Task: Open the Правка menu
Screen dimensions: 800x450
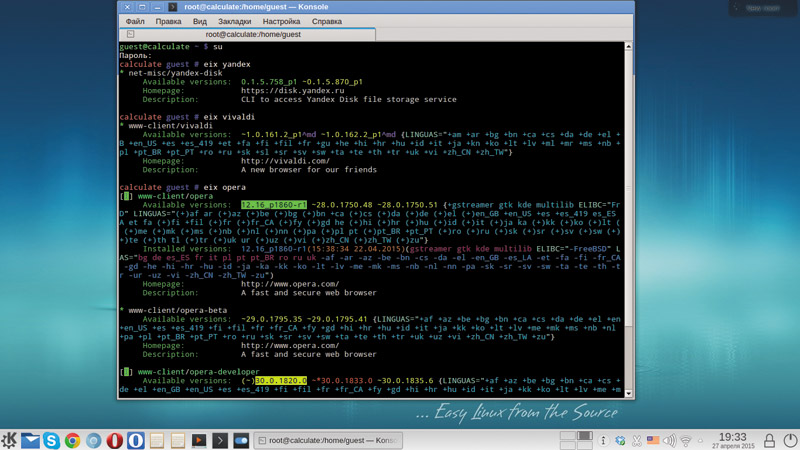Action: point(168,21)
